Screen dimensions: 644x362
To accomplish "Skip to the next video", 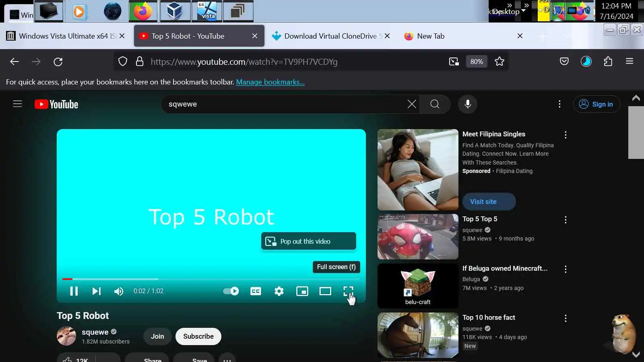I will coord(96,291).
